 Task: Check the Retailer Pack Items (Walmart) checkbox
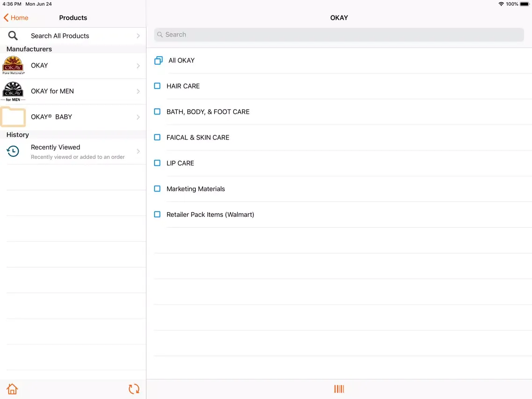[x=157, y=214]
